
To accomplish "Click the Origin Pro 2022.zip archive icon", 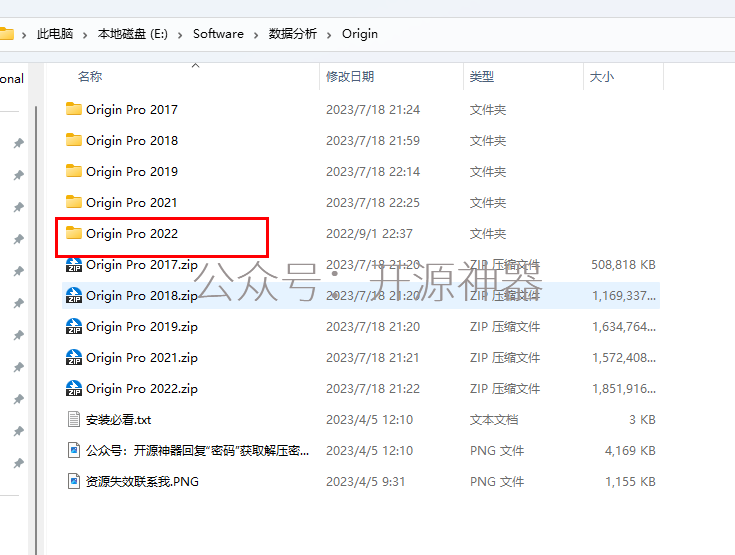I will click(x=74, y=388).
